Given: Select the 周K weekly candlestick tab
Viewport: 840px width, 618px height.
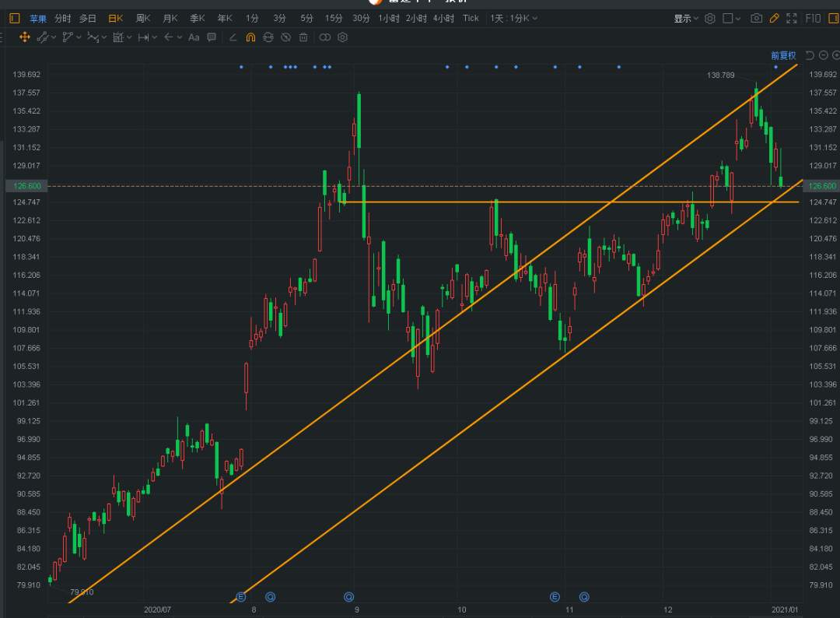Looking at the screenshot, I should click(143, 19).
